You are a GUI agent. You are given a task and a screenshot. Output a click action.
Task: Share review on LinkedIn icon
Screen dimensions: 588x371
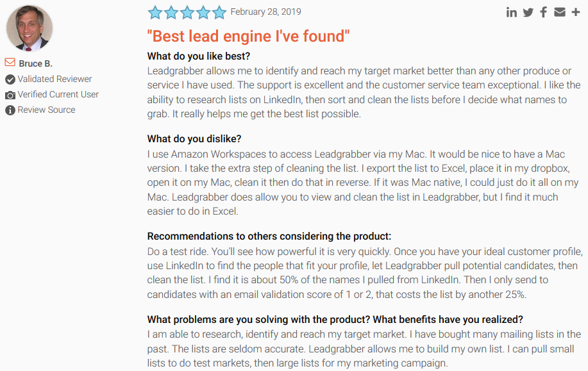(x=511, y=12)
